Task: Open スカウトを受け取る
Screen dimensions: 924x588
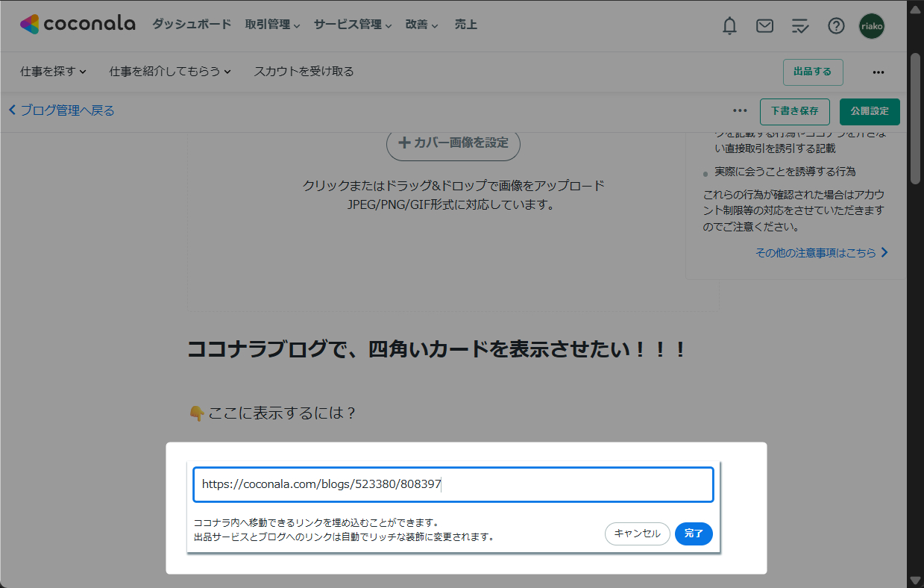Action: click(x=304, y=72)
